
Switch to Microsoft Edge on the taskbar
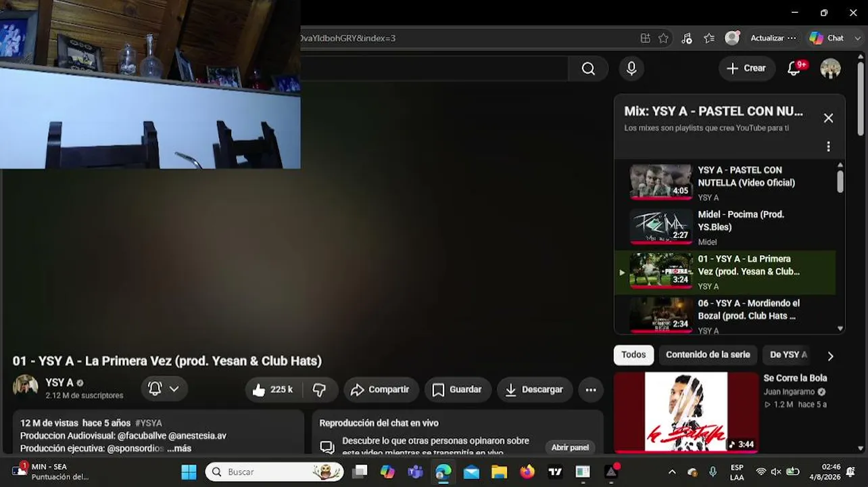tap(443, 471)
